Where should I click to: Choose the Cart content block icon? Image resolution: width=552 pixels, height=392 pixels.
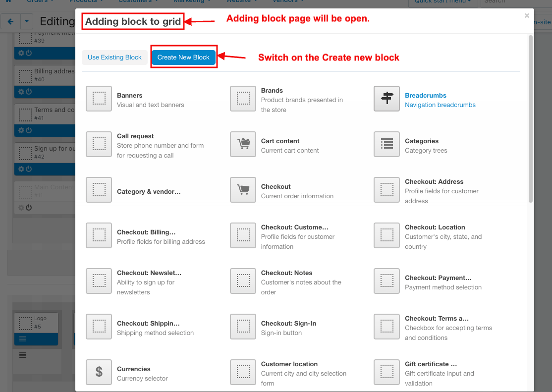(x=243, y=144)
